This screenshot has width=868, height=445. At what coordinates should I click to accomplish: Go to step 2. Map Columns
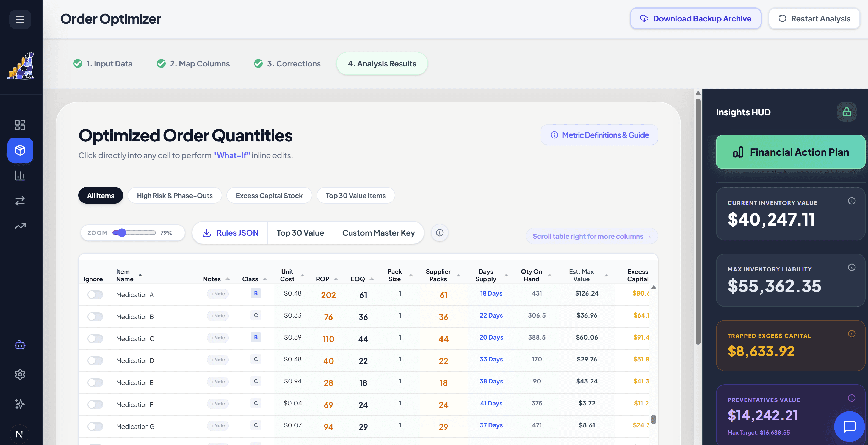pos(193,64)
